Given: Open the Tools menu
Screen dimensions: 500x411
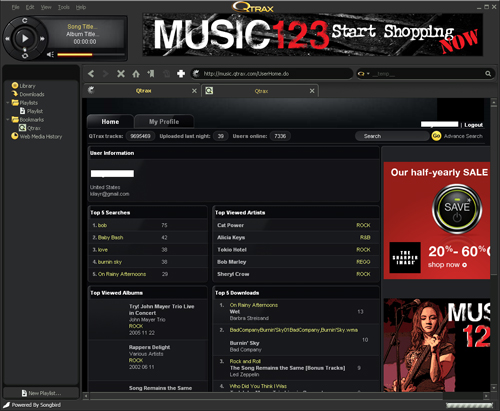Looking at the screenshot, I should 64,7.
